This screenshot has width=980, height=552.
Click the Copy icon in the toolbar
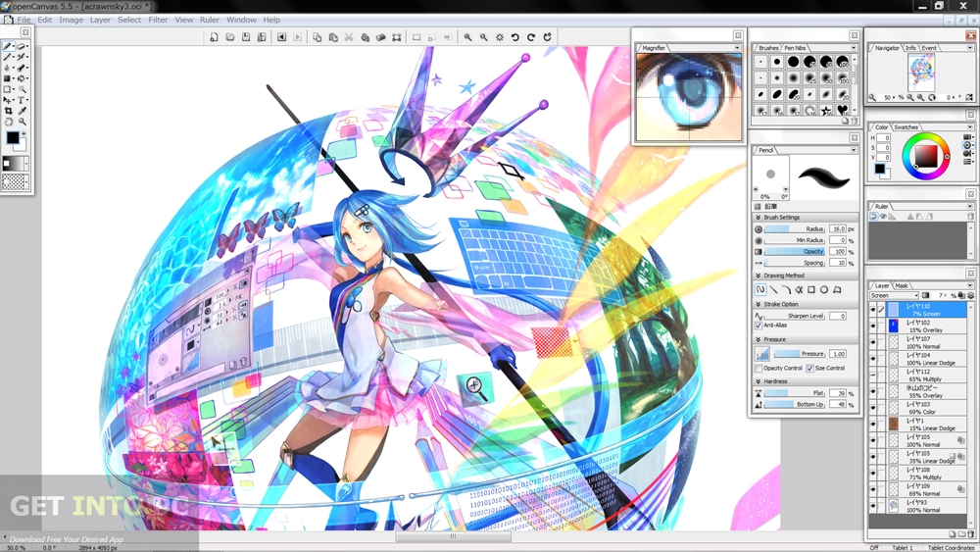[x=317, y=37]
